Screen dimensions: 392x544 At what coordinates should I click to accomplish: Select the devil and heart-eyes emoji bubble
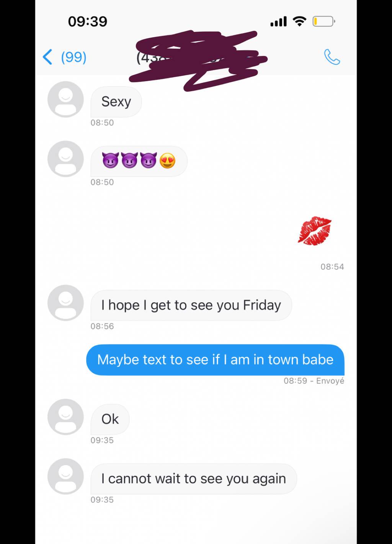point(139,161)
